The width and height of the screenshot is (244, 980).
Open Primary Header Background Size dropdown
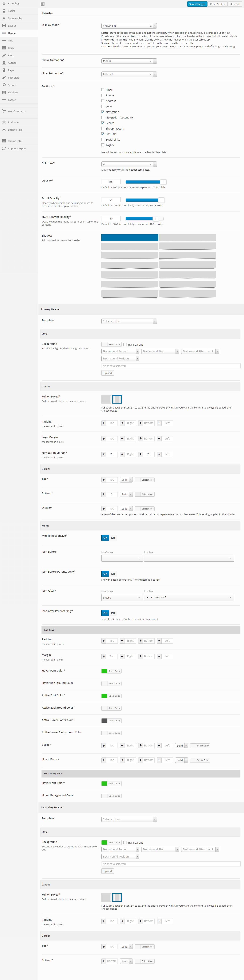coord(160,351)
